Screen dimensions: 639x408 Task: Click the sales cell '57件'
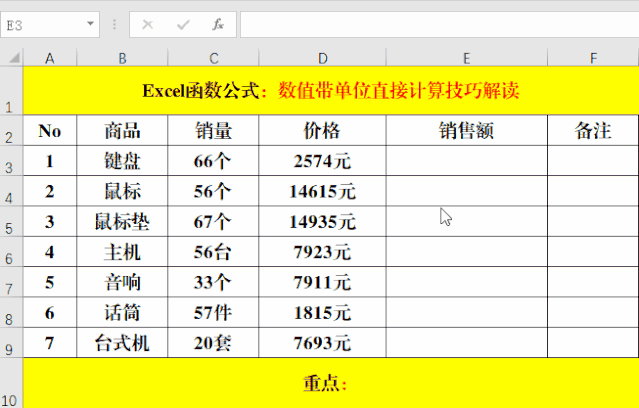[x=213, y=313]
